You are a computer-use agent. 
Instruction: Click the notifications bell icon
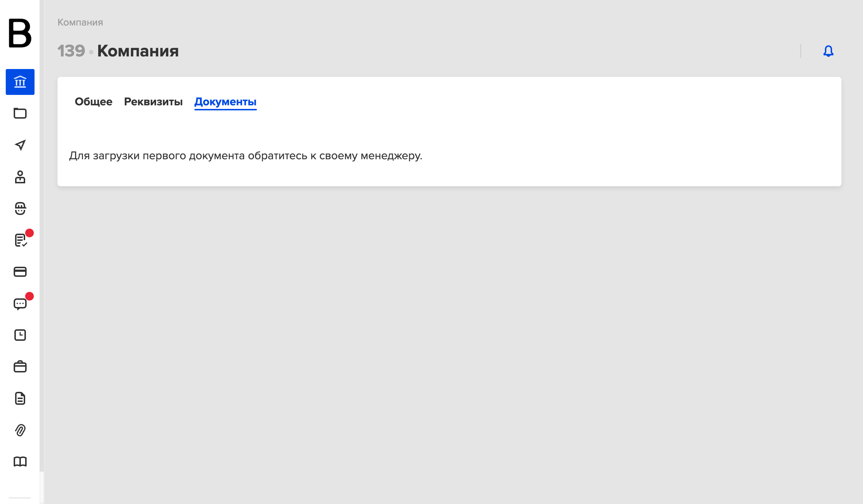click(828, 51)
